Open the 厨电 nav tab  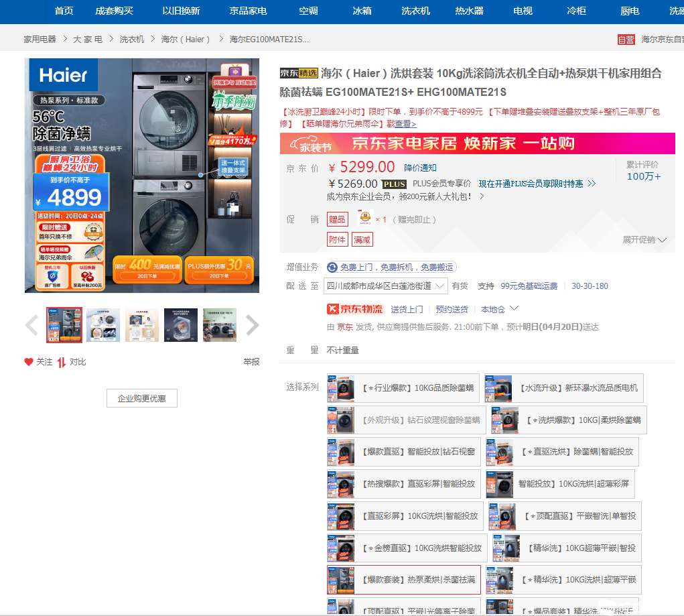coord(630,11)
